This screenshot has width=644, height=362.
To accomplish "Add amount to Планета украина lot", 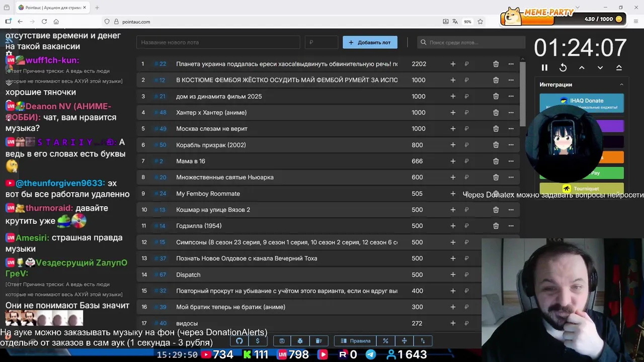I will pos(453,64).
